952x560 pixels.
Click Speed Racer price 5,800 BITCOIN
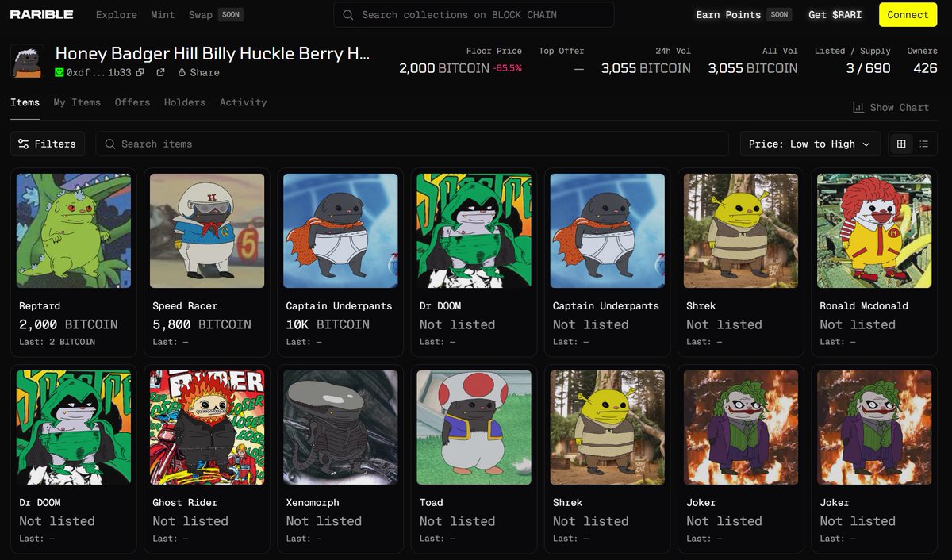coord(202,324)
